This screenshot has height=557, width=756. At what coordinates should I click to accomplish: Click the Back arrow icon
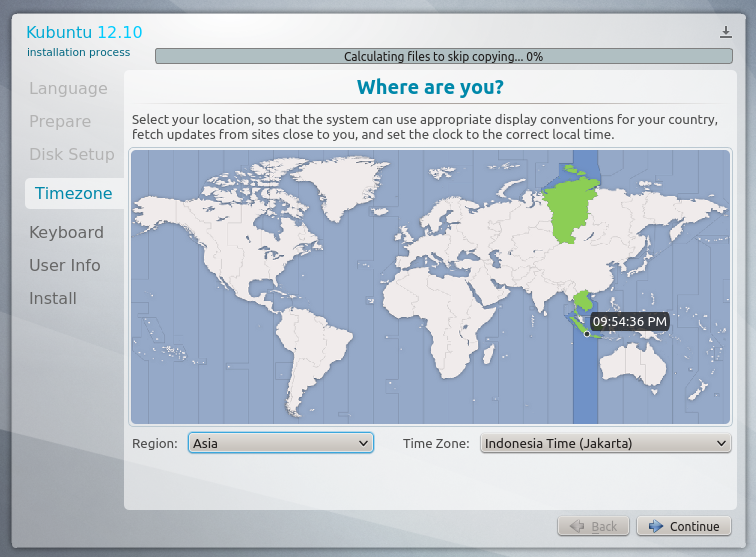[x=577, y=526]
